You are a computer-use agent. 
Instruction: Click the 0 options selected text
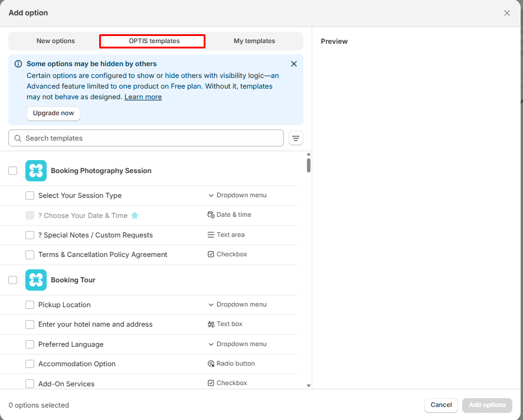click(39, 405)
